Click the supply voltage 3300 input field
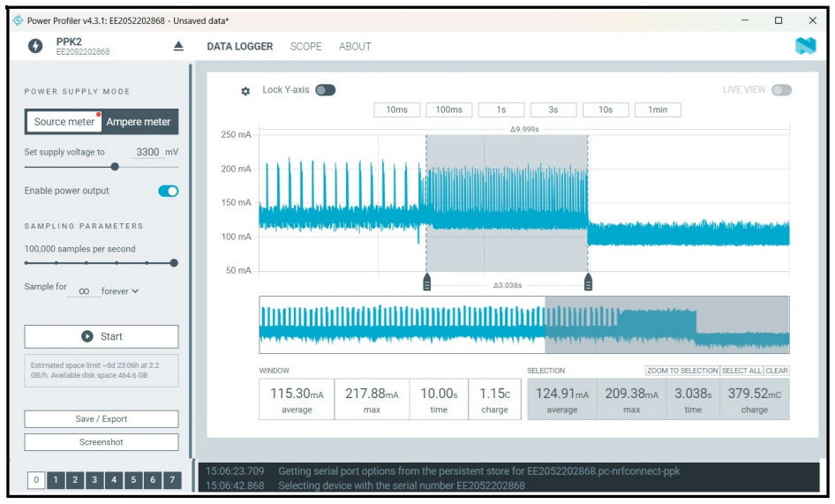Image resolution: width=835 pixels, height=504 pixels. [x=147, y=152]
